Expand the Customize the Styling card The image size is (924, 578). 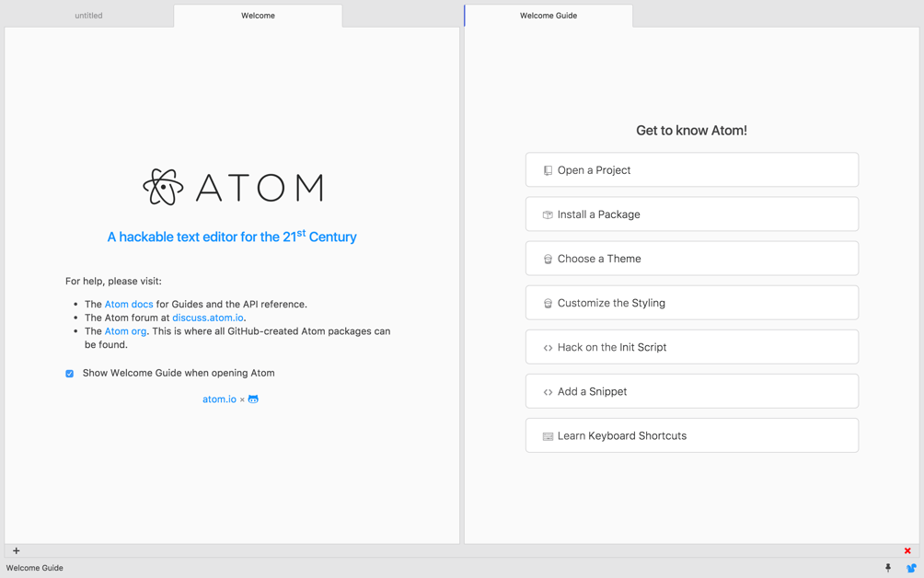pyautogui.click(x=692, y=303)
